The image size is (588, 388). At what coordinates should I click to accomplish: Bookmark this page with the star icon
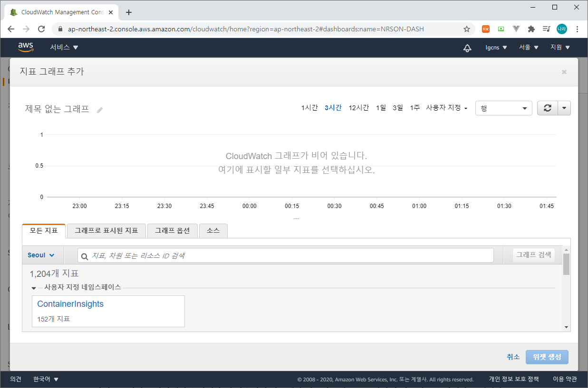[x=467, y=29]
